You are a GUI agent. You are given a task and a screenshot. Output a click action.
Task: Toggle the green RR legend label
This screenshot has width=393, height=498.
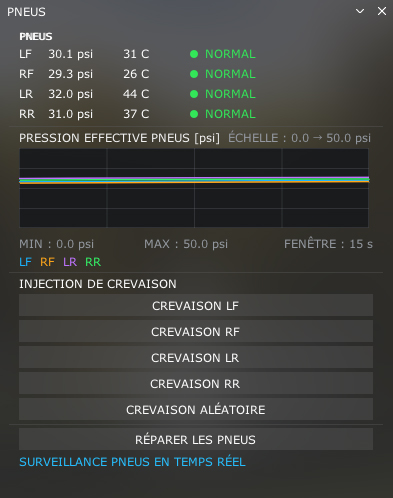tap(93, 262)
